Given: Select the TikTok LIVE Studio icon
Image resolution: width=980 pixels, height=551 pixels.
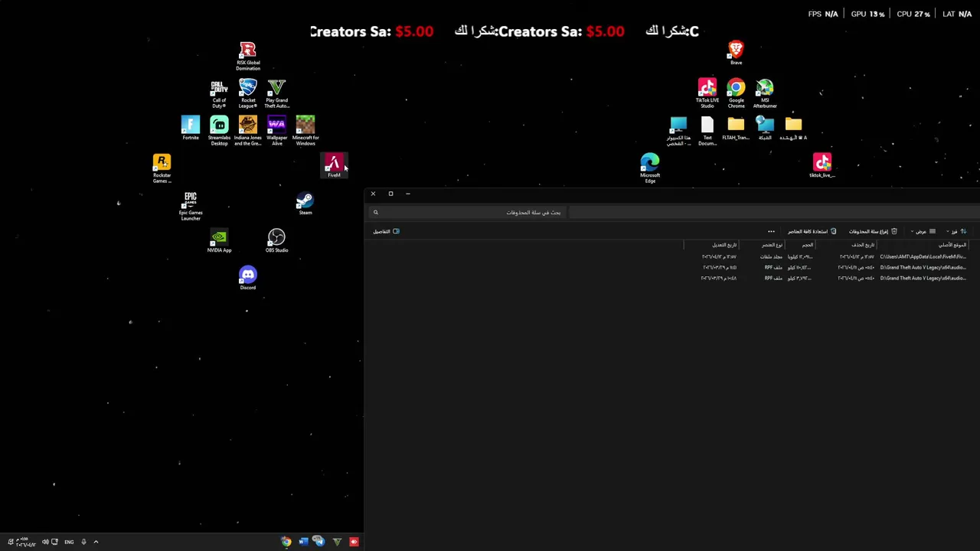Looking at the screenshot, I should pyautogui.click(x=707, y=94).
